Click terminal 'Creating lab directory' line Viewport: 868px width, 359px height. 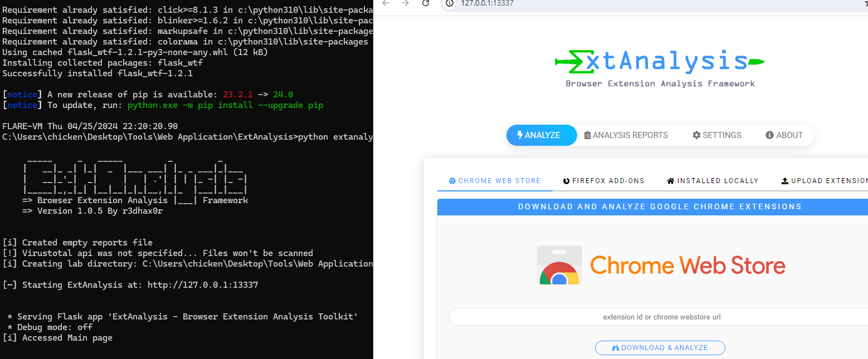point(187,264)
